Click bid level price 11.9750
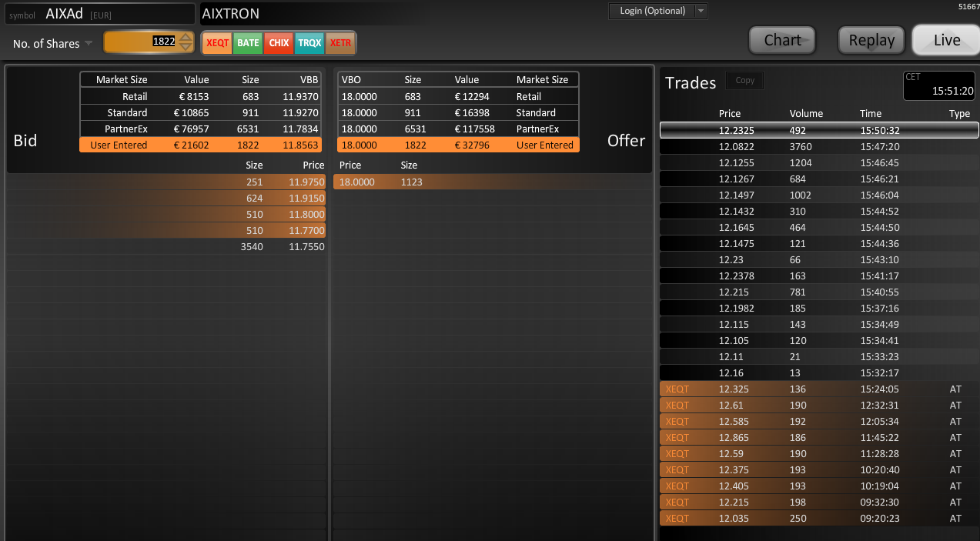The height and width of the screenshot is (541, 980). (x=306, y=182)
